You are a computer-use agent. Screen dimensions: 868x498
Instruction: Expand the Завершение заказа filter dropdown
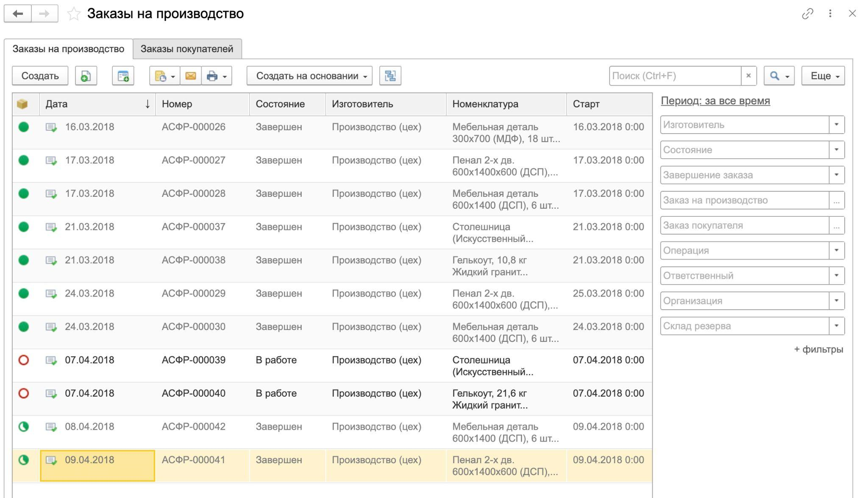[837, 175]
